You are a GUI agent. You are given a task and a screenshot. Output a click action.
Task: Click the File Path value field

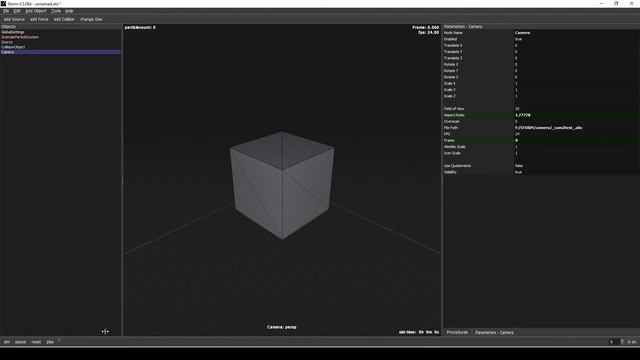pos(577,128)
